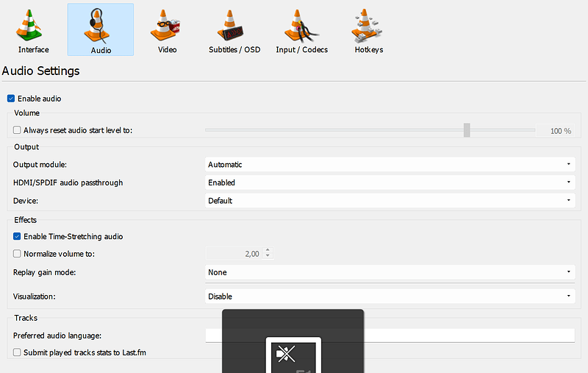Open the Device dropdown set to Default
Image resolution: width=588 pixels, height=373 pixels.
coord(390,200)
